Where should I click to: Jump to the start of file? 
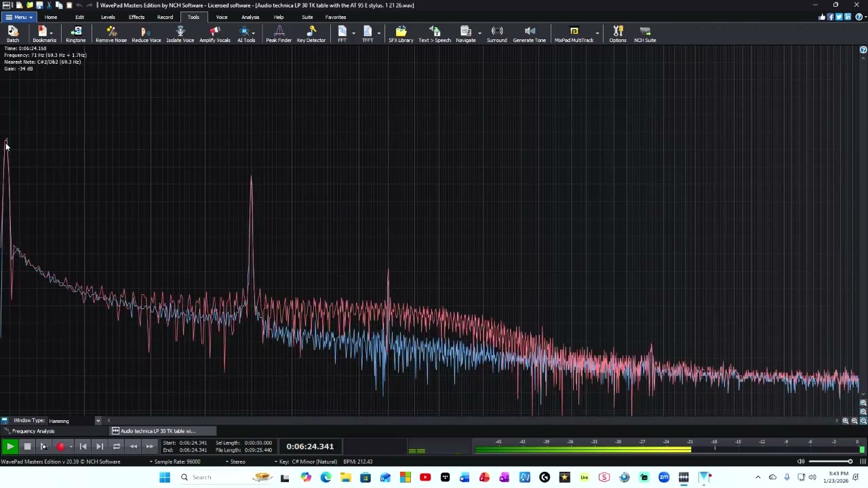pos(83,447)
